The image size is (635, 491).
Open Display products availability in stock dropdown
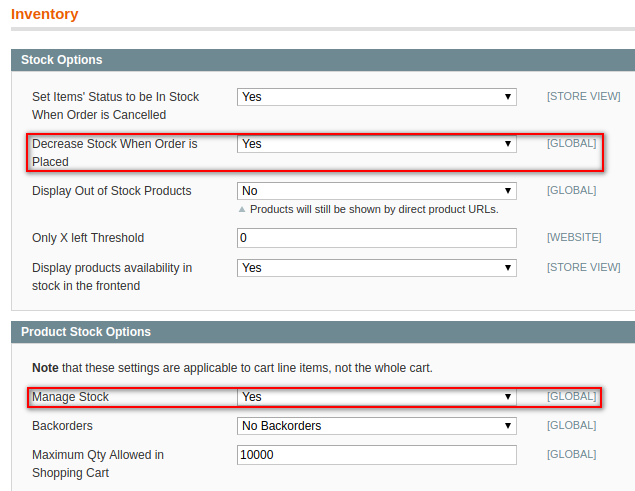376,268
